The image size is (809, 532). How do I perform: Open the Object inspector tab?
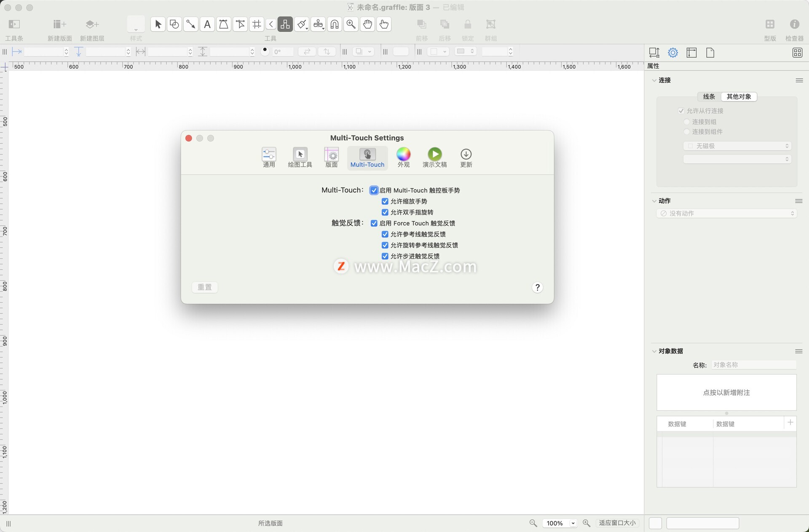tap(654, 53)
